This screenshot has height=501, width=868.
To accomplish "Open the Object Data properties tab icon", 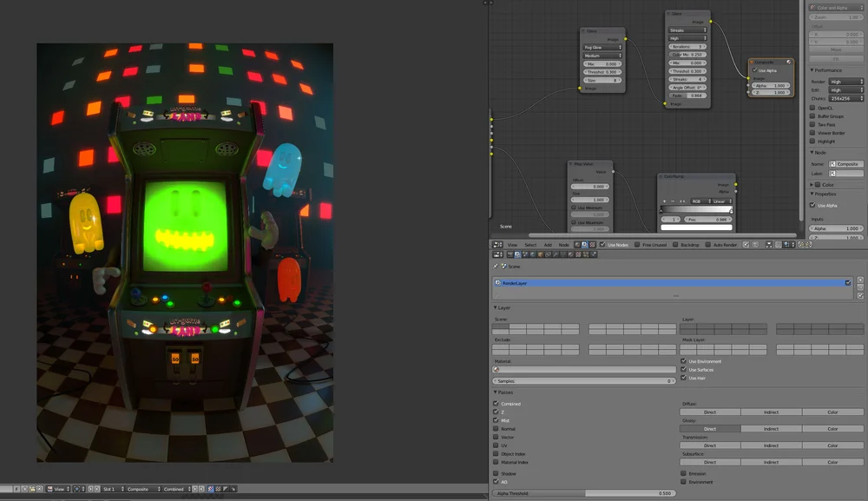I will coord(563,254).
